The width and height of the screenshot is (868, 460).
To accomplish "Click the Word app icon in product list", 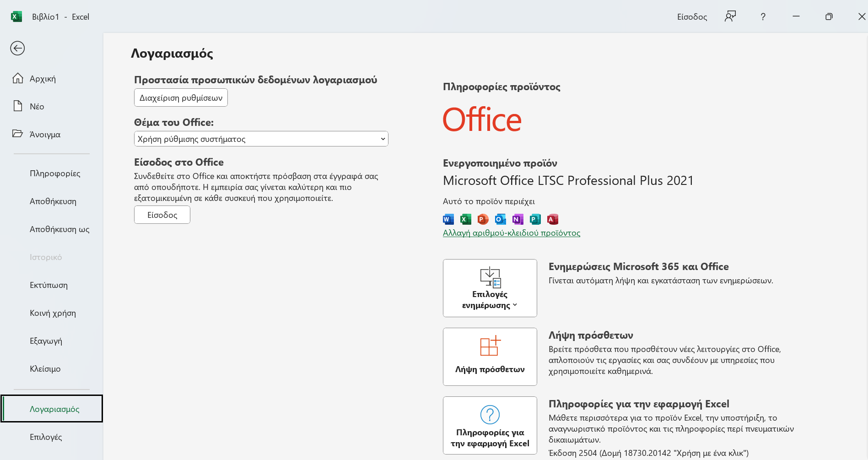I will tap(448, 219).
